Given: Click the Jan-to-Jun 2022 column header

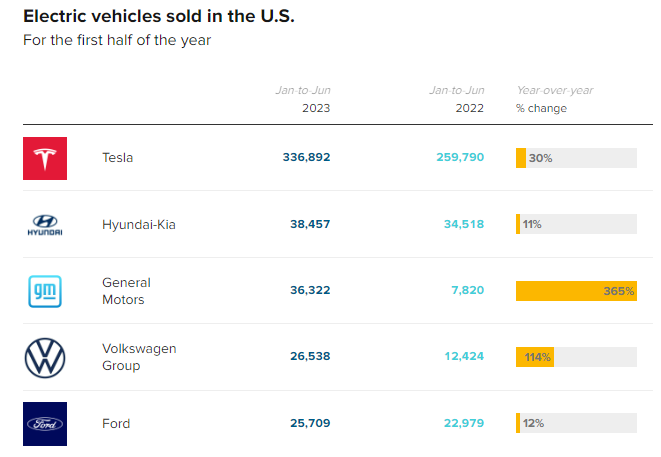Looking at the screenshot, I should (457, 99).
